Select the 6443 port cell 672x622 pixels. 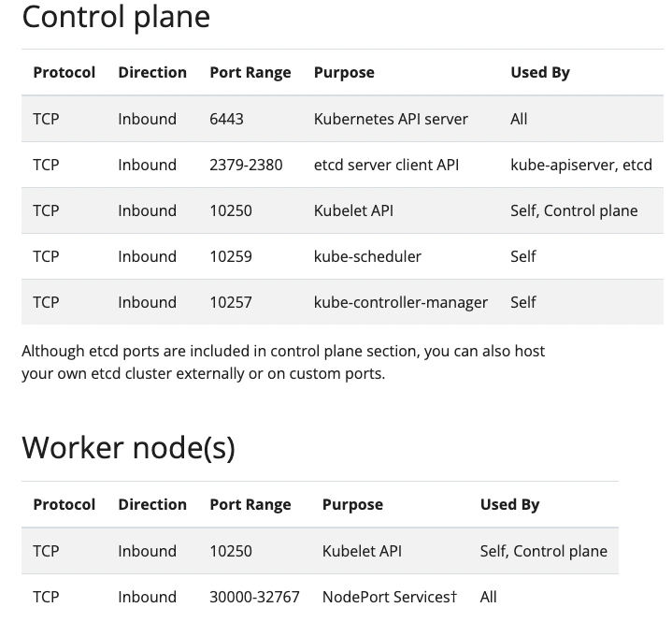[x=226, y=119]
